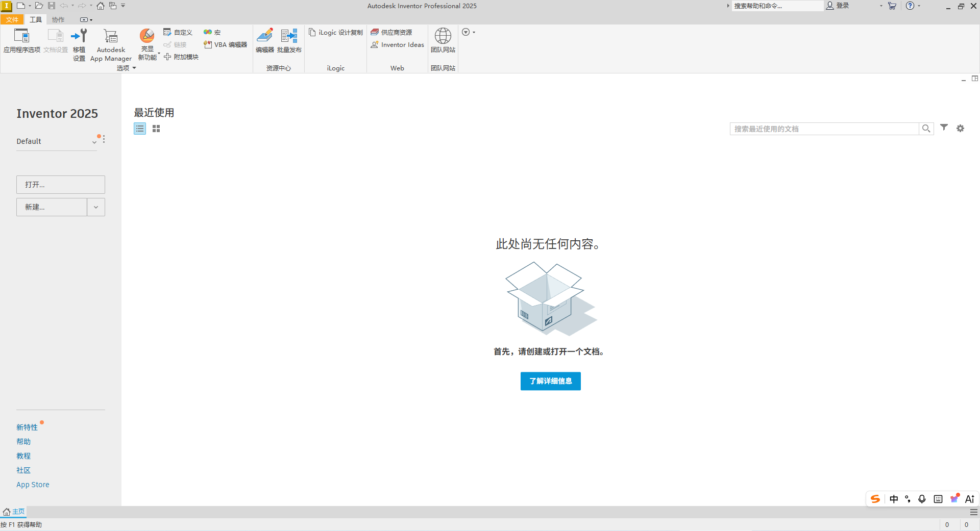The image size is (980, 531).
Task: Expand the Default project selector
Action: pyautogui.click(x=94, y=141)
